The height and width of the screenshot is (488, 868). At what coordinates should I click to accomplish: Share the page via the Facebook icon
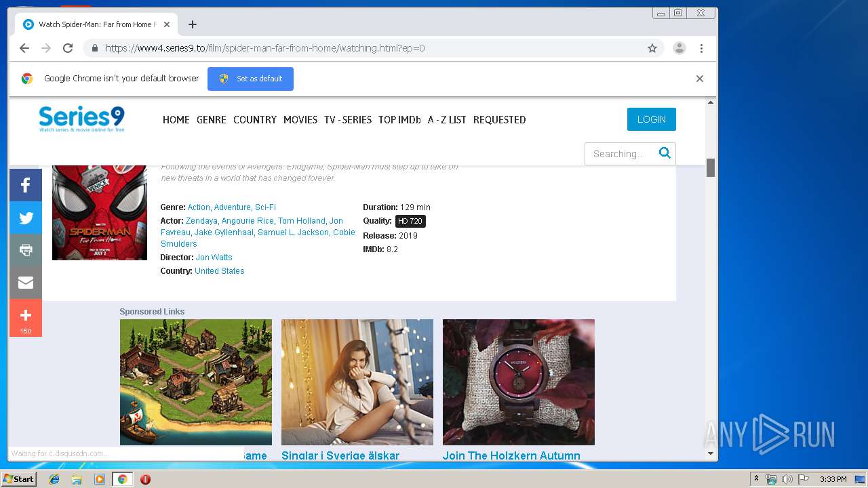click(26, 185)
